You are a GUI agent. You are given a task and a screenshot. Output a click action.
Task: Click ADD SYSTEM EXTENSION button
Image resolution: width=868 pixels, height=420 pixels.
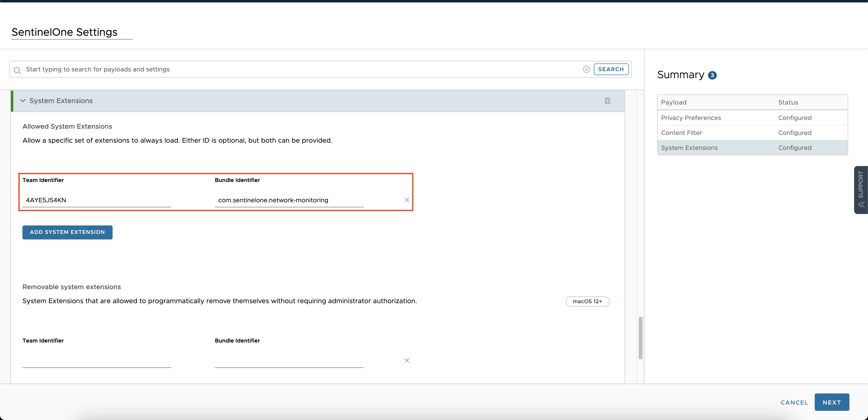(68, 232)
